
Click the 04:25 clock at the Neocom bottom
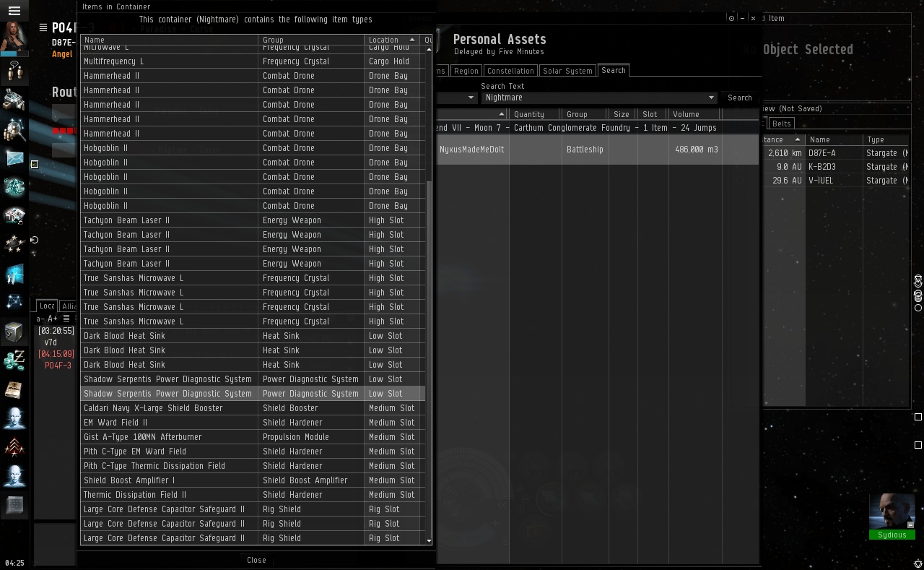(x=14, y=563)
